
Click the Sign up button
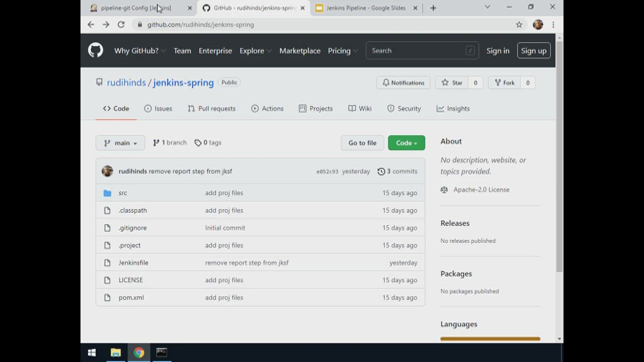coord(534,51)
